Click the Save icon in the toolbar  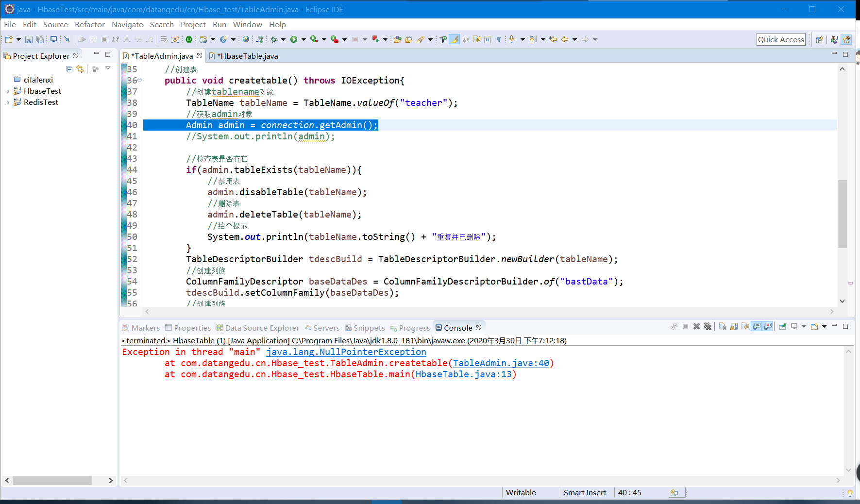[x=29, y=39]
